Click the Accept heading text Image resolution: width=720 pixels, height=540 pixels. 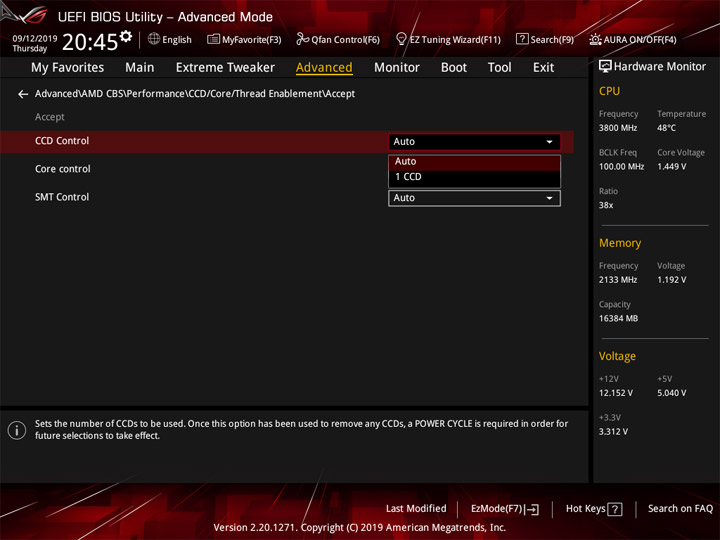click(50, 117)
